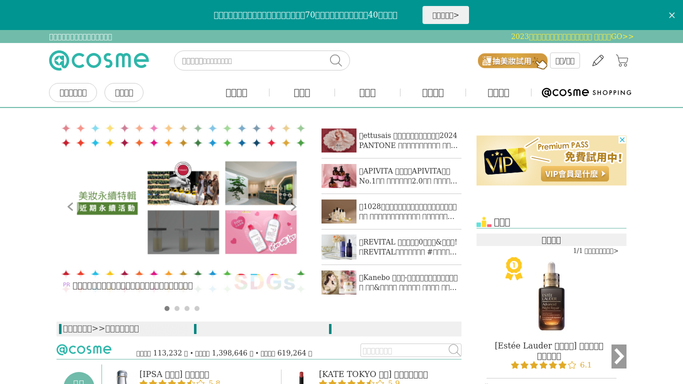Click the search magnifier icon in header

coord(335,61)
